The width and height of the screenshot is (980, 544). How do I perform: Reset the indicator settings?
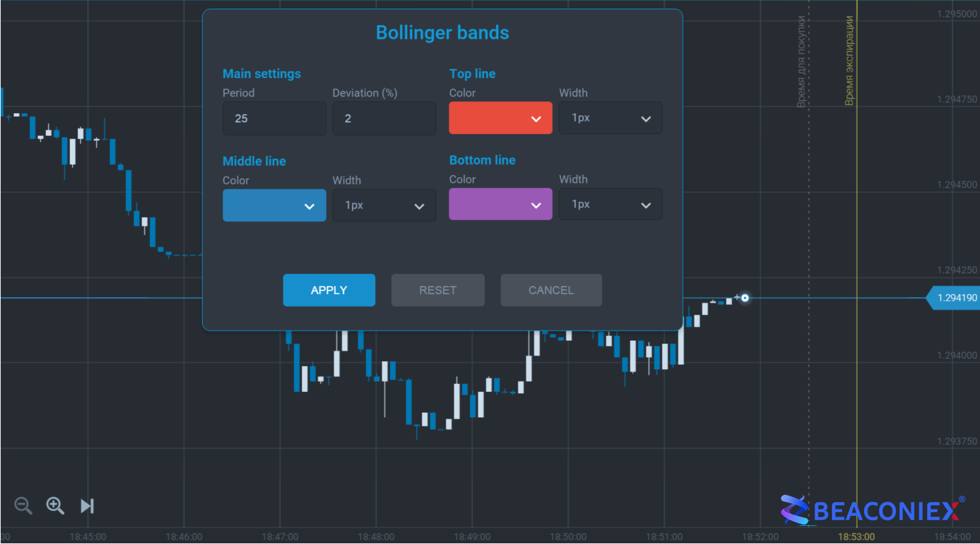tap(438, 290)
